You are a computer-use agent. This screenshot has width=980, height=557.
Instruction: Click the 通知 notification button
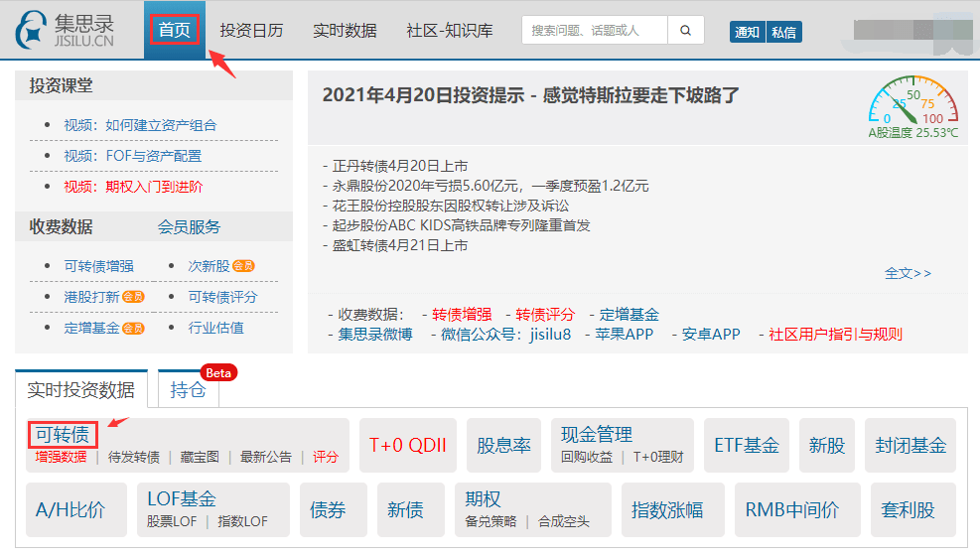click(x=747, y=32)
